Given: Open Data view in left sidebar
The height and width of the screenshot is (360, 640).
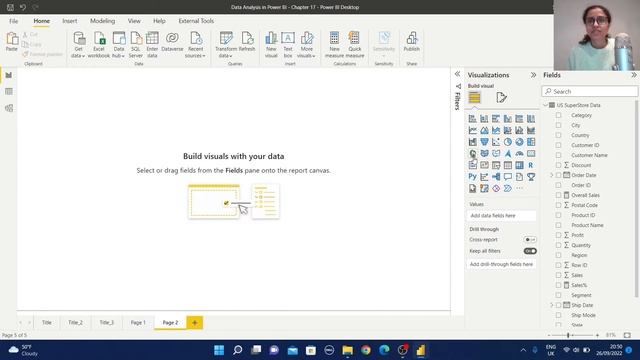Looking at the screenshot, I should (9, 91).
